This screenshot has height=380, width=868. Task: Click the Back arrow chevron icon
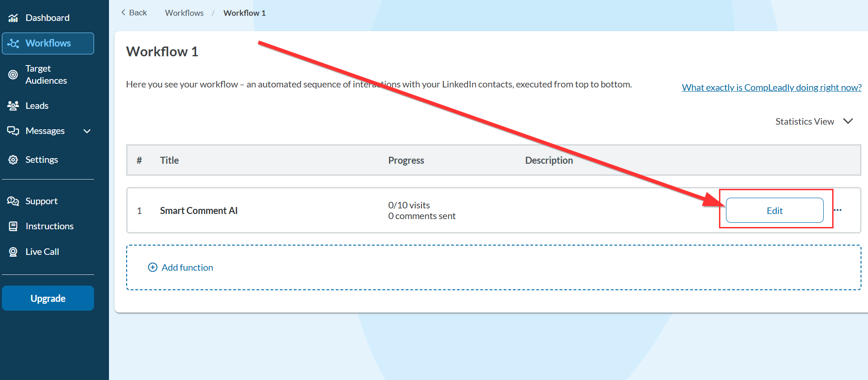pyautogui.click(x=123, y=13)
